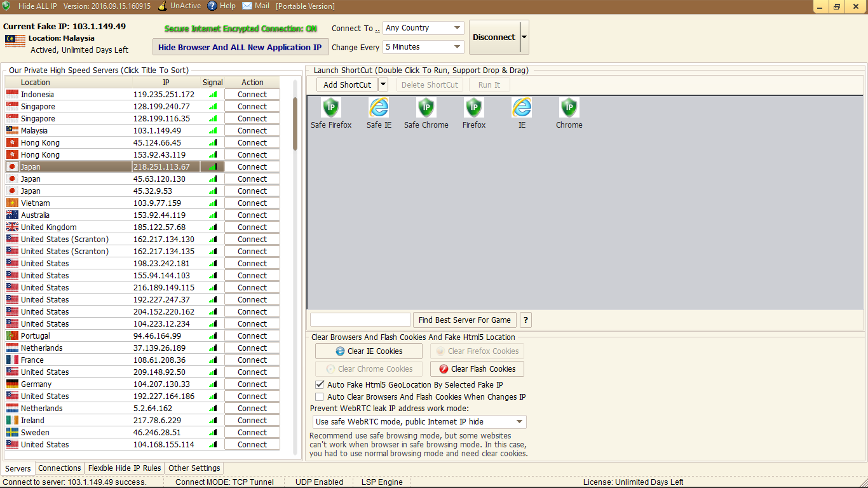The height and width of the screenshot is (488, 868).
Task: Click Find Best Server For Game
Action: (x=465, y=320)
